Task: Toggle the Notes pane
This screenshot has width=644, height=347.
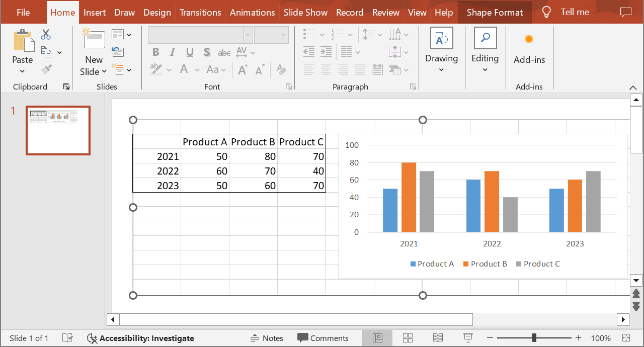Action: pyautogui.click(x=267, y=338)
